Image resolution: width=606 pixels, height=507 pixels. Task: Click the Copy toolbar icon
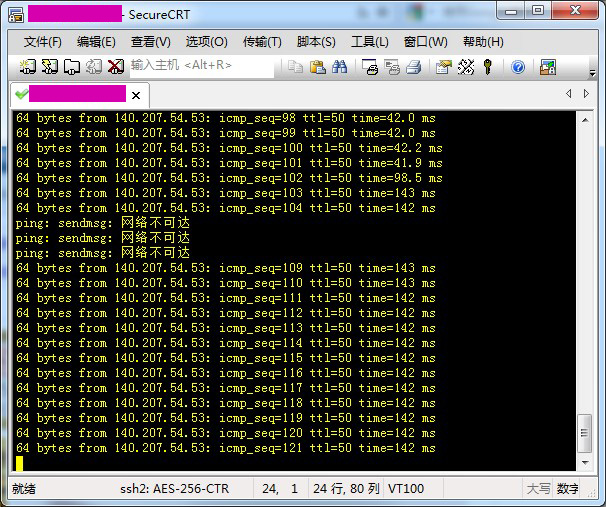[296, 67]
